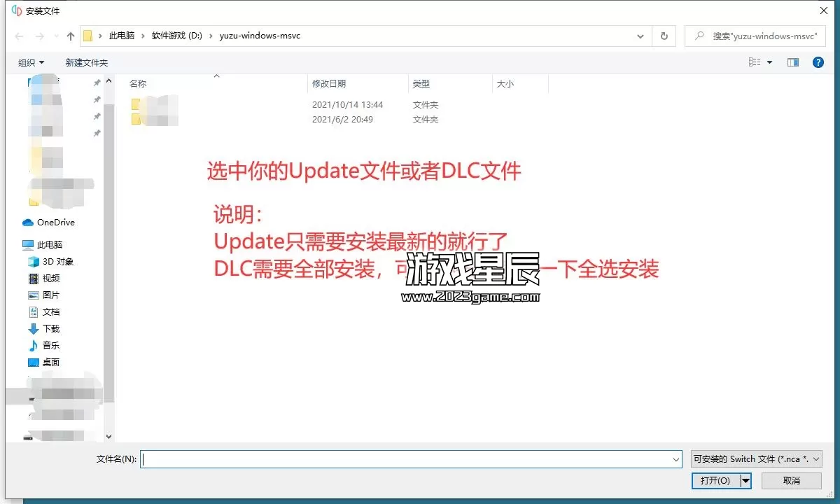Click 新建文件夹 in the toolbar

87,62
